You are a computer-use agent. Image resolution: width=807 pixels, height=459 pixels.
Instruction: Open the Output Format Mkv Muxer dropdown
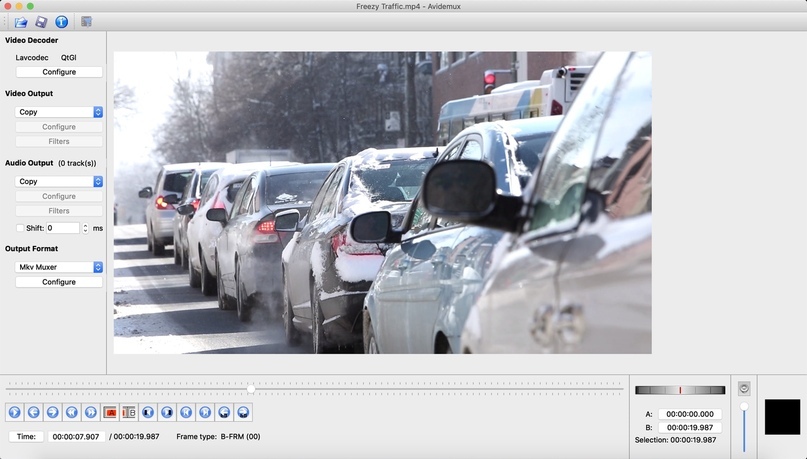pos(59,267)
